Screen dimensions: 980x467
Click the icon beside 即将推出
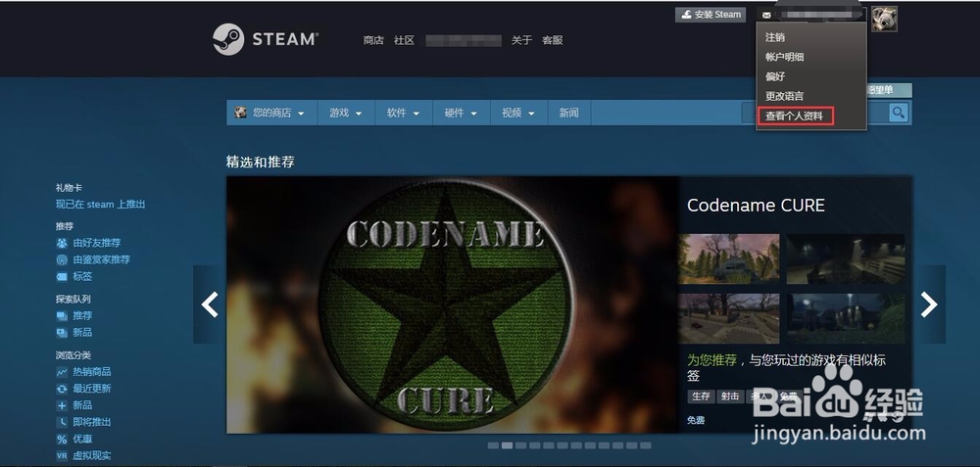point(62,423)
